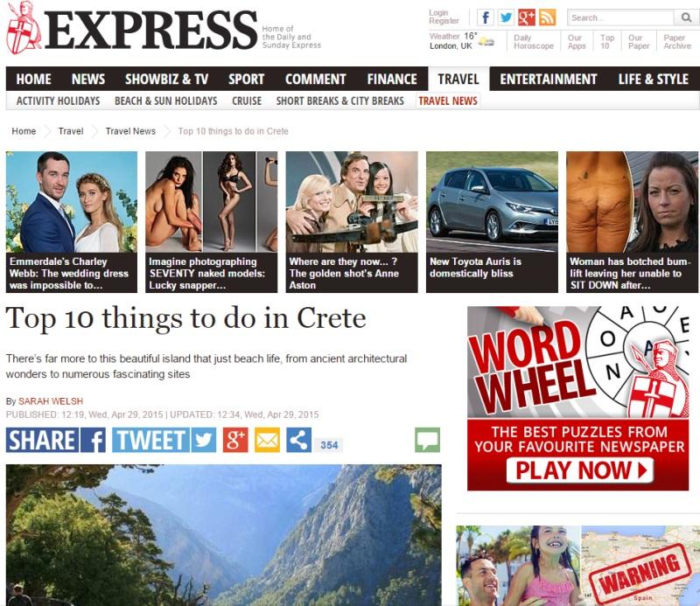
Task: Open the green comments bubble icon
Action: (x=427, y=440)
